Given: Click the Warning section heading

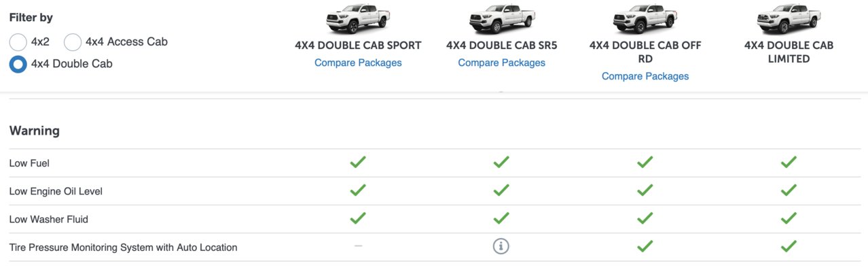Looking at the screenshot, I should coord(35,131).
